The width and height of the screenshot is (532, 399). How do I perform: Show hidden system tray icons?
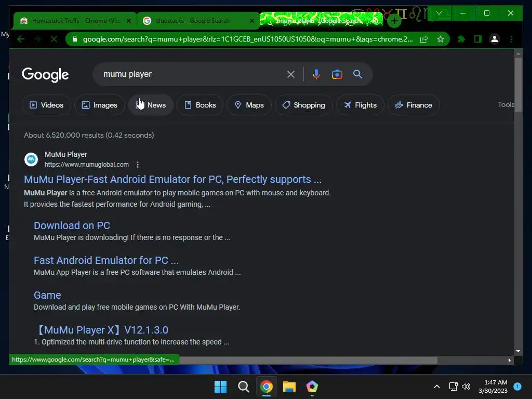click(x=436, y=387)
